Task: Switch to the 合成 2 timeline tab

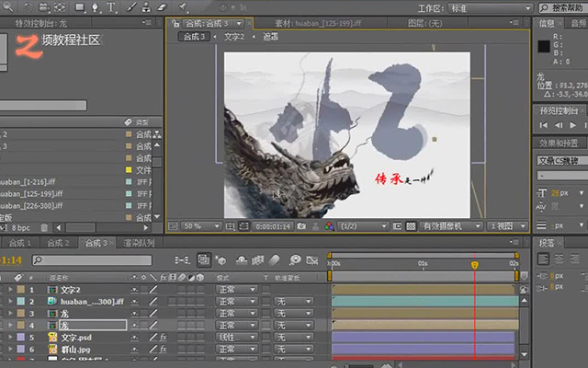Action: point(58,243)
